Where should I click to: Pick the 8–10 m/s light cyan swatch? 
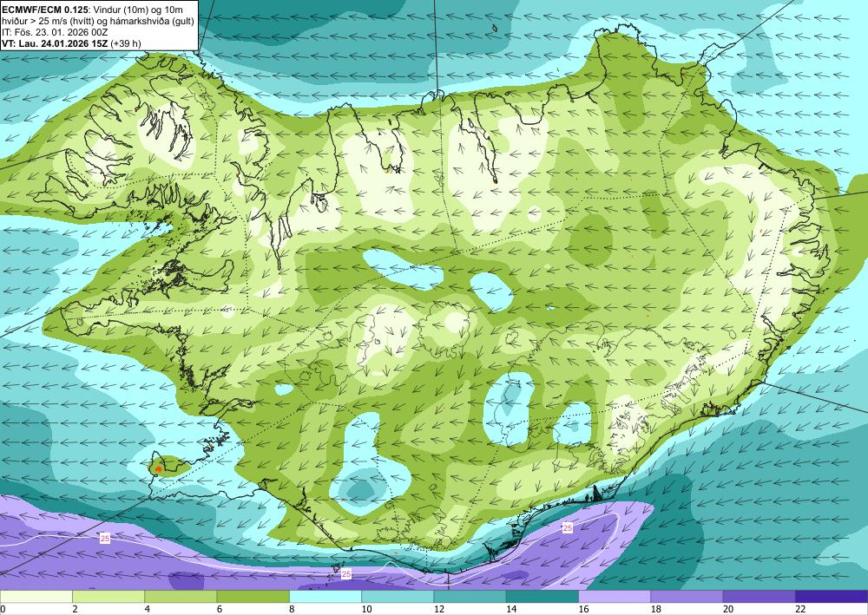[x=325, y=596]
